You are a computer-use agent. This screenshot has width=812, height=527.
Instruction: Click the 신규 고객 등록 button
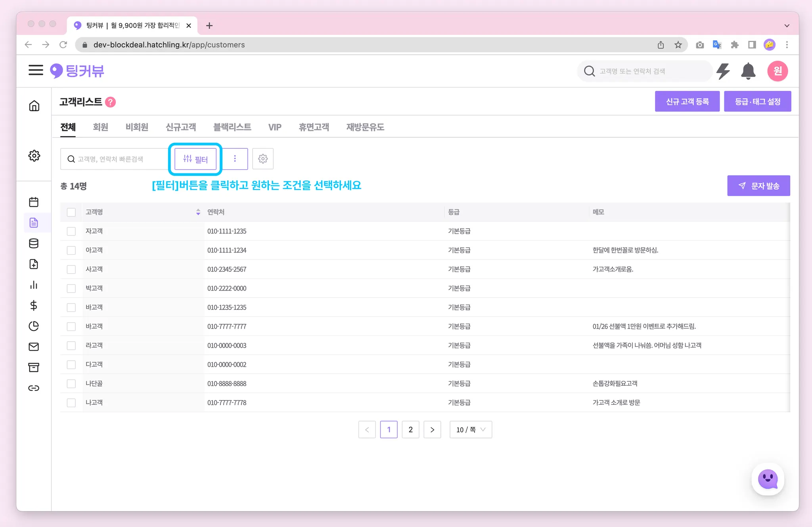687,102
